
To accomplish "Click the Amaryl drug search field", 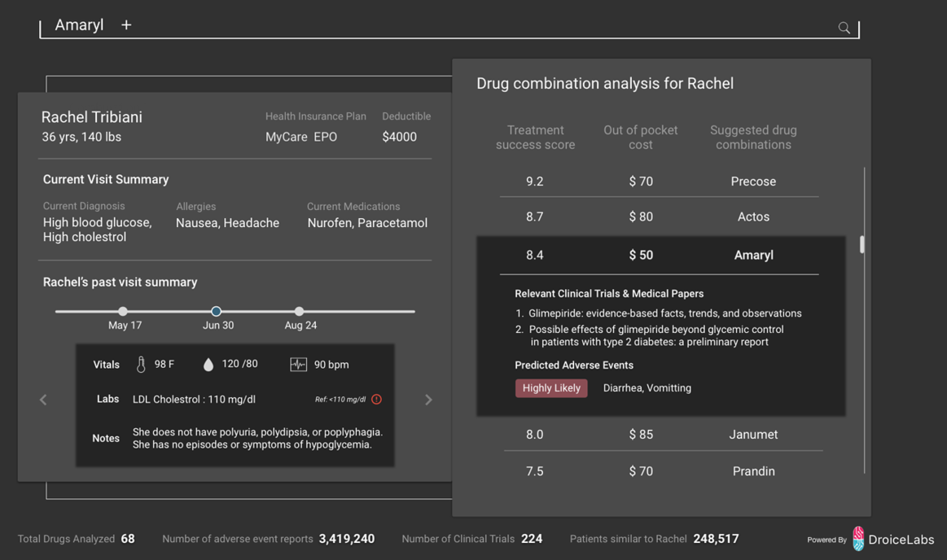I will [x=449, y=26].
